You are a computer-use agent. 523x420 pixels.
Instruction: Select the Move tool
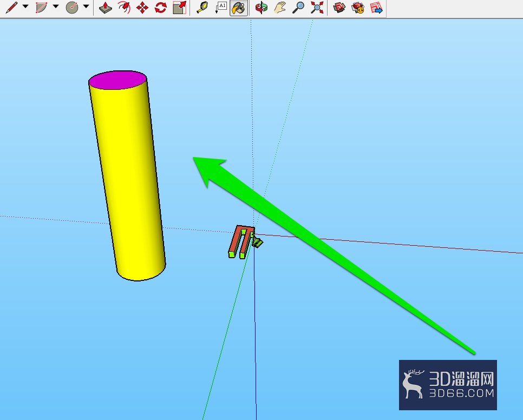point(142,8)
